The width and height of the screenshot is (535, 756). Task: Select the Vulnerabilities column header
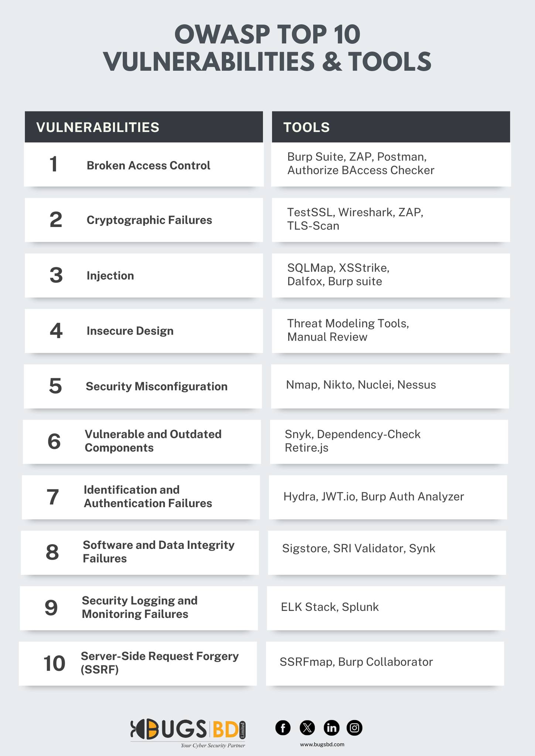[x=144, y=127]
